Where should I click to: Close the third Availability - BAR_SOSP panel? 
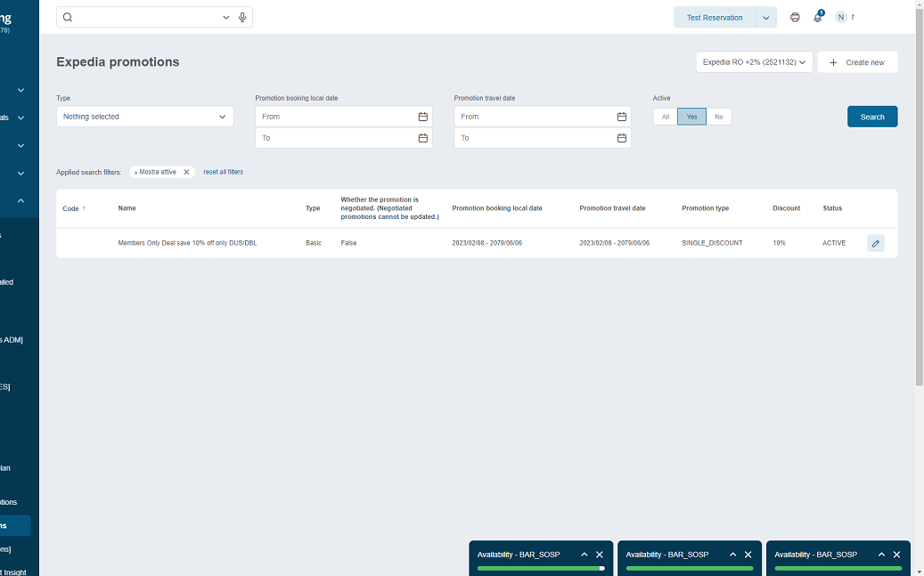coord(896,555)
